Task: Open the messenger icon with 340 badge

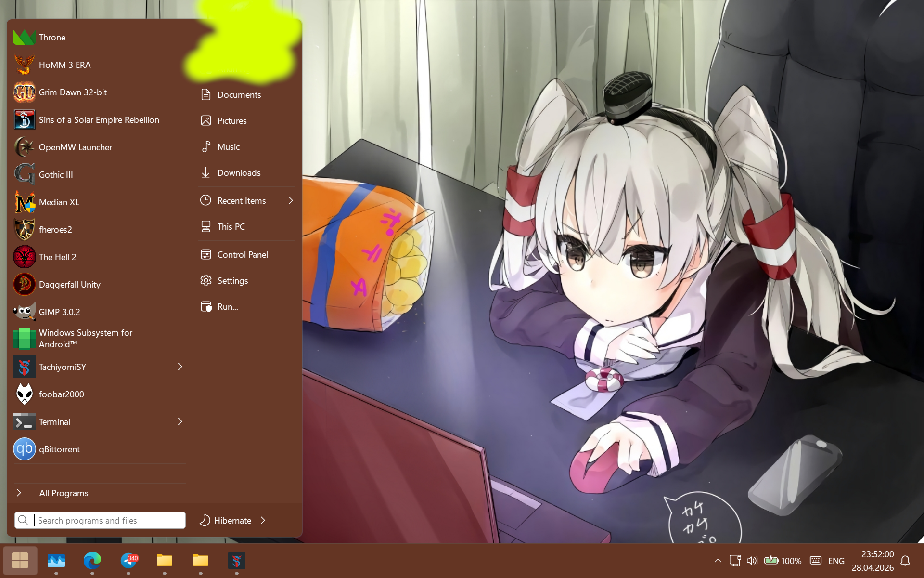Action: (x=128, y=561)
